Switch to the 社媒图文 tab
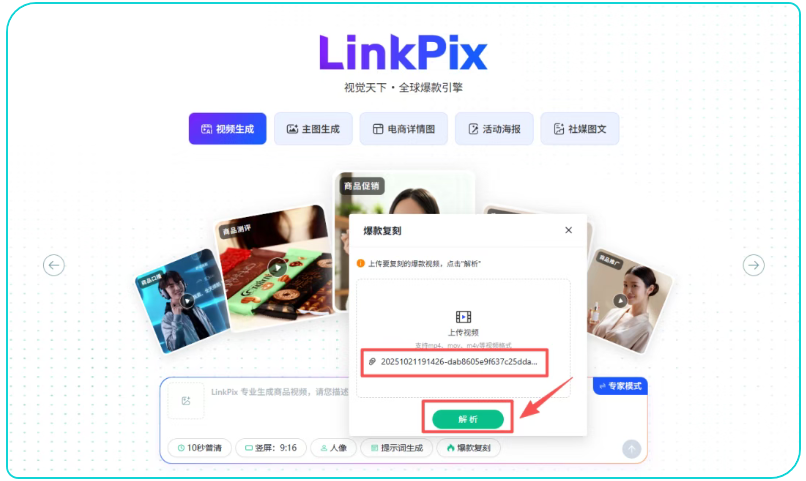Screen dimensions: 806x481 point(580,128)
